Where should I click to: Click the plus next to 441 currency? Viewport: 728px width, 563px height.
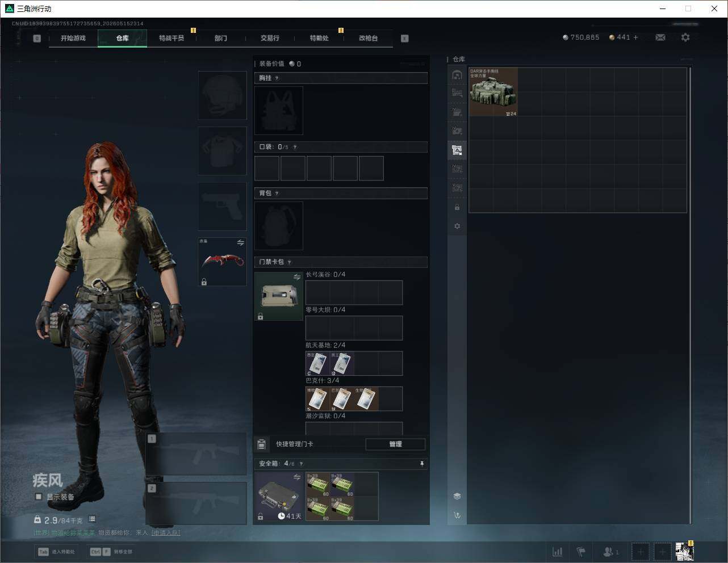click(636, 37)
